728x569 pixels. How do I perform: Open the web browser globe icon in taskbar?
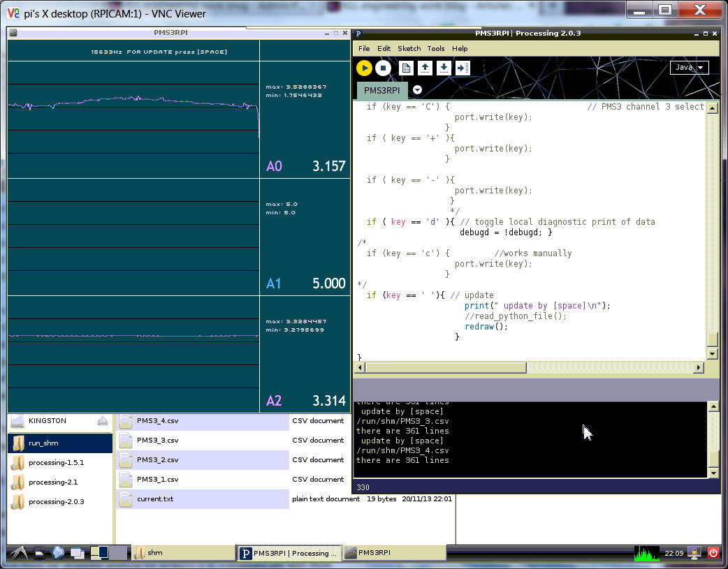58,552
